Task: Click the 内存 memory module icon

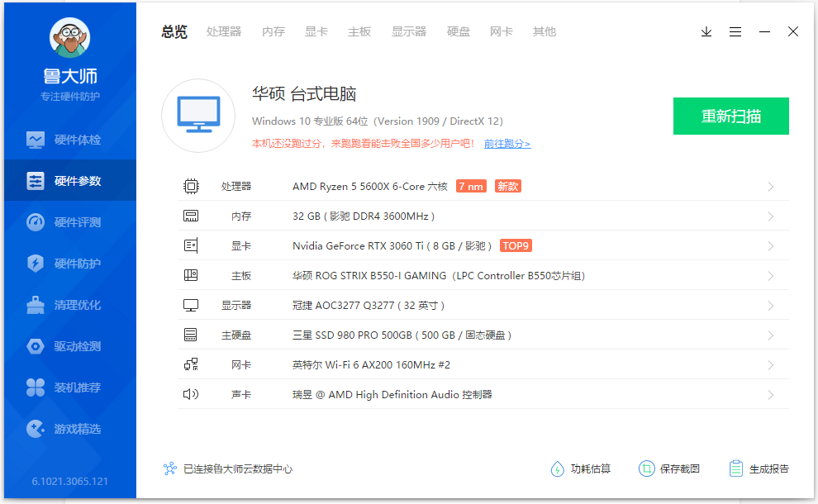Action: (x=191, y=216)
